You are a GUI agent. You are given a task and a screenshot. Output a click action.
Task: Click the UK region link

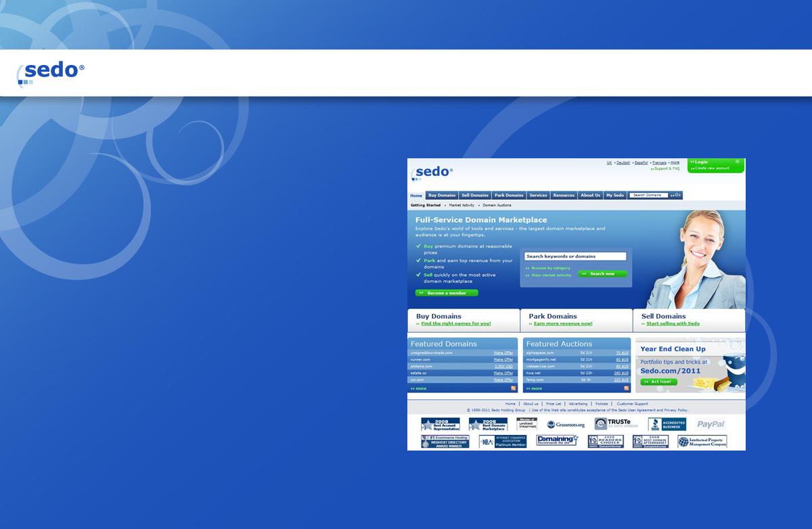click(x=609, y=163)
